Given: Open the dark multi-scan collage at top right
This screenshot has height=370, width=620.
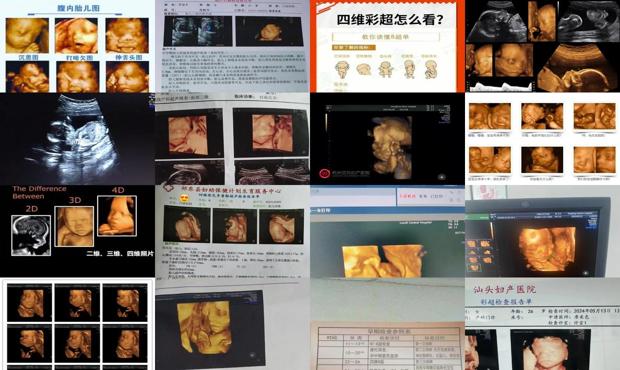Looking at the screenshot, I should tap(542, 46).
